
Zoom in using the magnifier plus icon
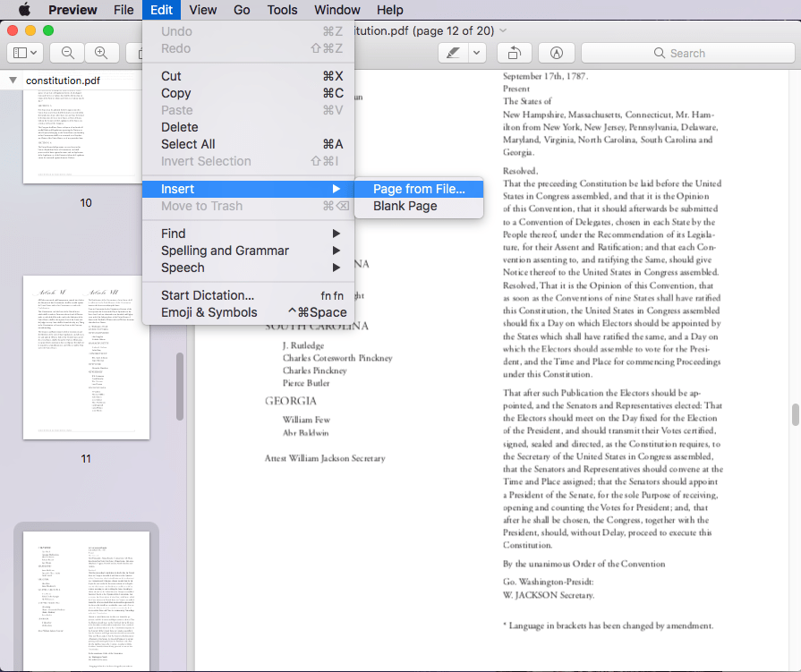(x=102, y=52)
